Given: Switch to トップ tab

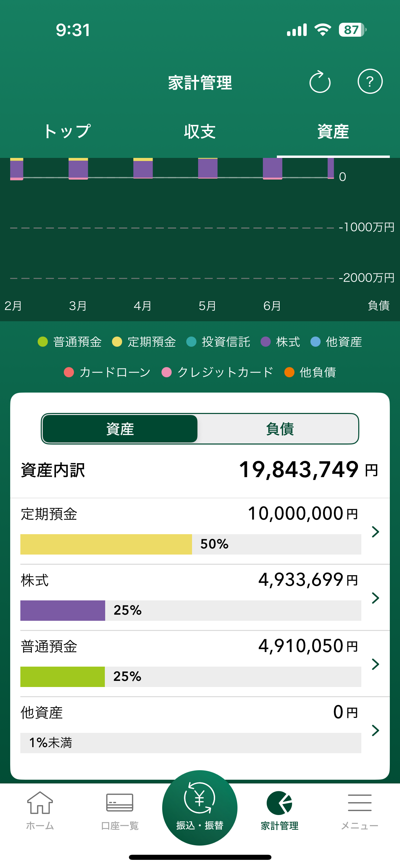Looking at the screenshot, I should [x=67, y=131].
